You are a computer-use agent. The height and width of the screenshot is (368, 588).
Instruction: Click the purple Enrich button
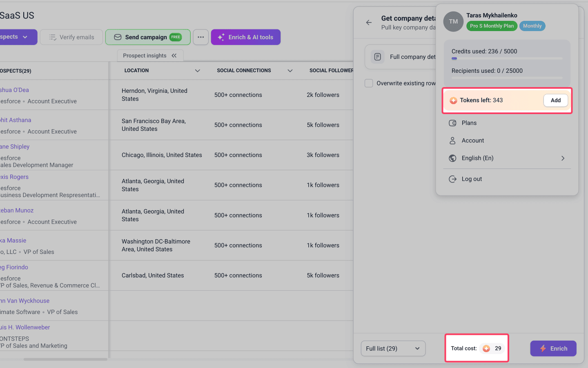click(x=553, y=348)
